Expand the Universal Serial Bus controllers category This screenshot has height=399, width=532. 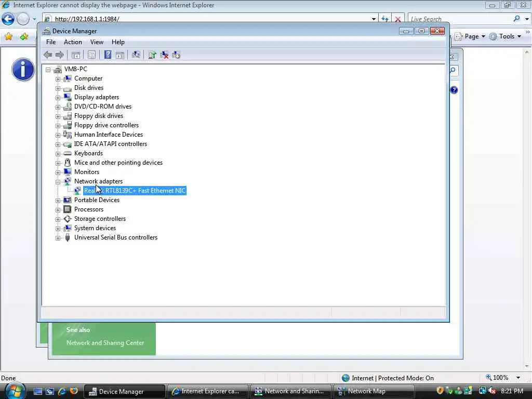click(x=58, y=238)
